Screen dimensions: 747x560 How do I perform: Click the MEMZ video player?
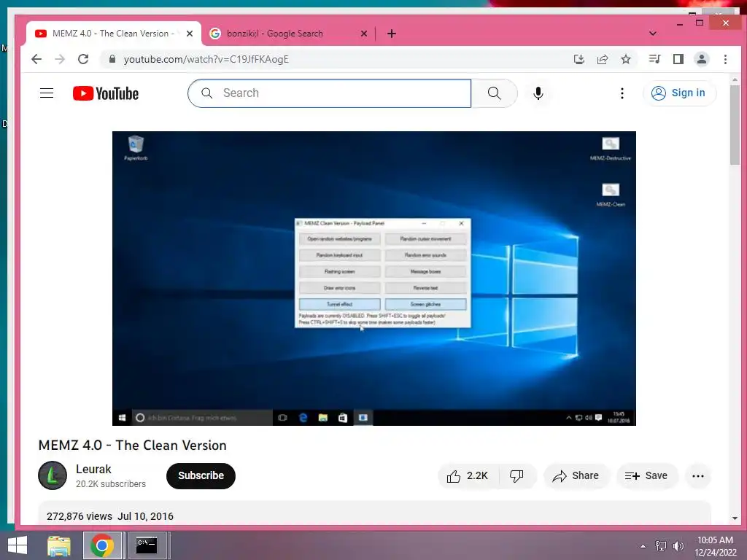click(374, 279)
